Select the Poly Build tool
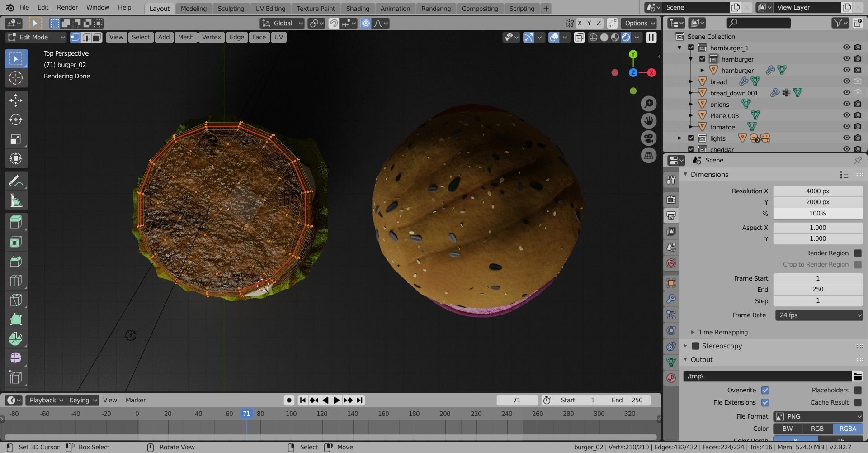 tap(16, 319)
